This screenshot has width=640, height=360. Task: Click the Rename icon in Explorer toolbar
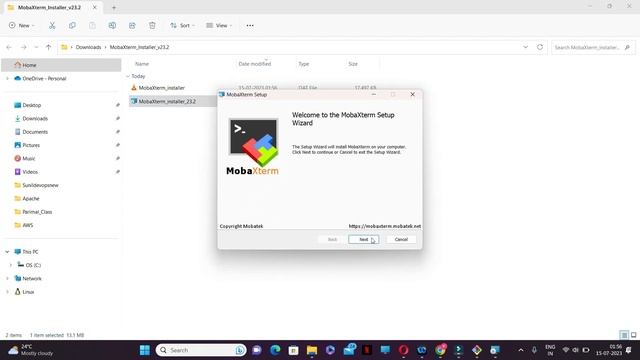(x=112, y=25)
